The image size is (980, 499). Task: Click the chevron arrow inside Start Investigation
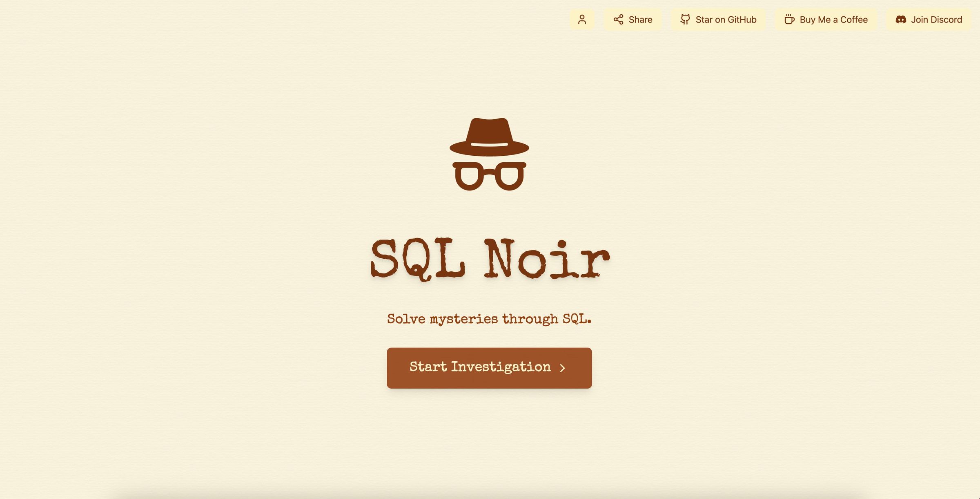[563, 367]
